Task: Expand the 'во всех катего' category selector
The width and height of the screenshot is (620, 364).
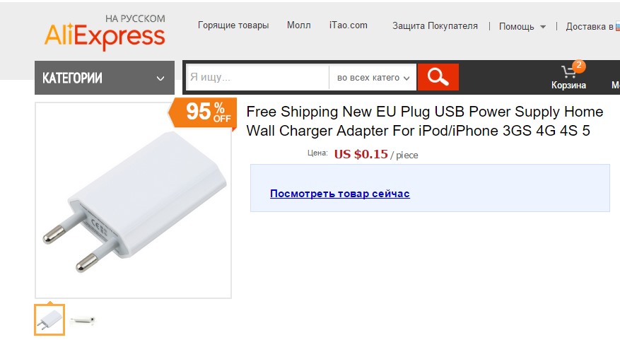Action: tap(373, 78)
